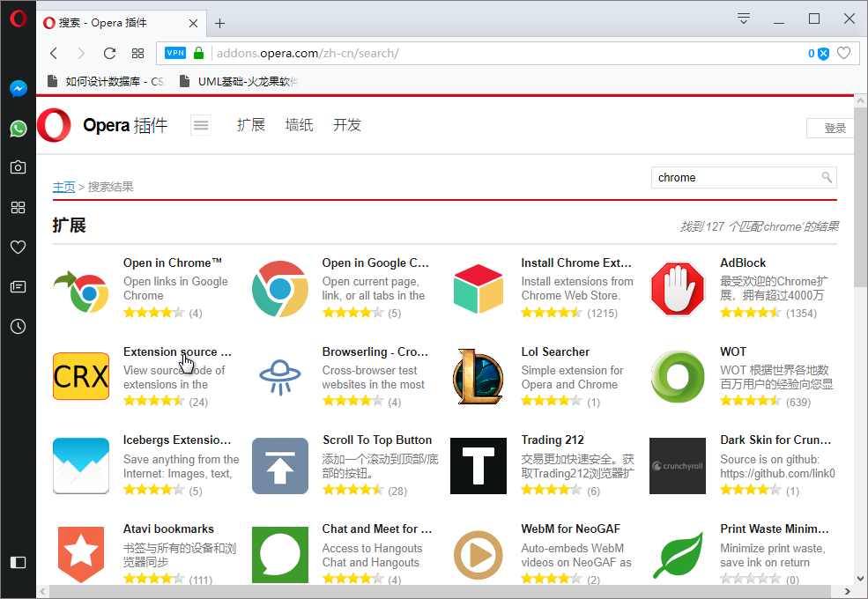Open Browserling UFO icon
Viewport: 868px width, 599px height.
(280, 376)
